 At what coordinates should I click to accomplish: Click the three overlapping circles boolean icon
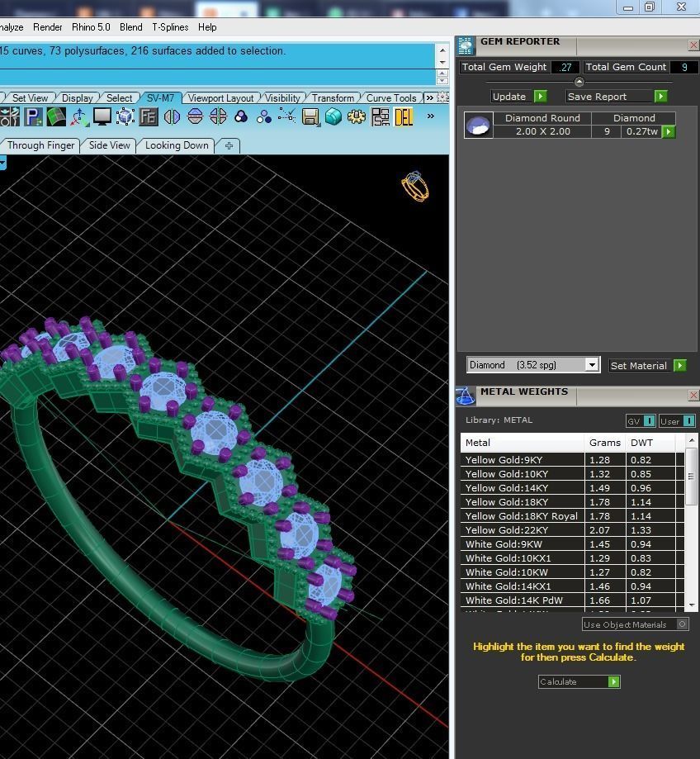241,117
